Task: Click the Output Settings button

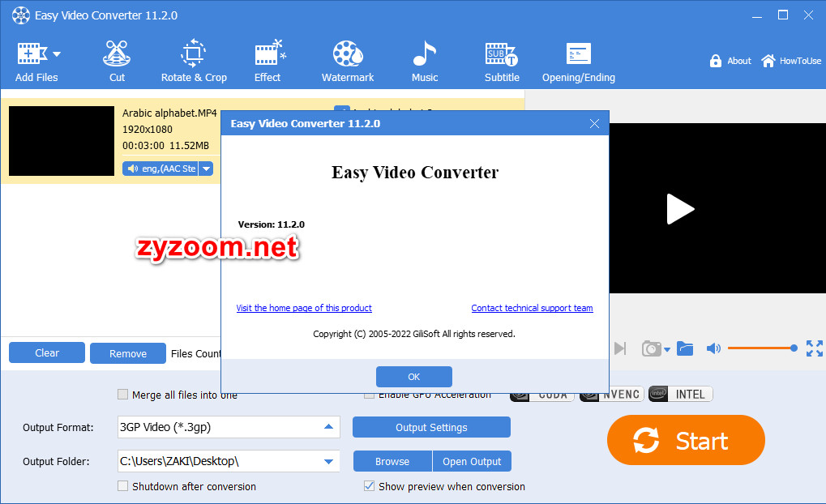Action: click(x=431, y=427)
